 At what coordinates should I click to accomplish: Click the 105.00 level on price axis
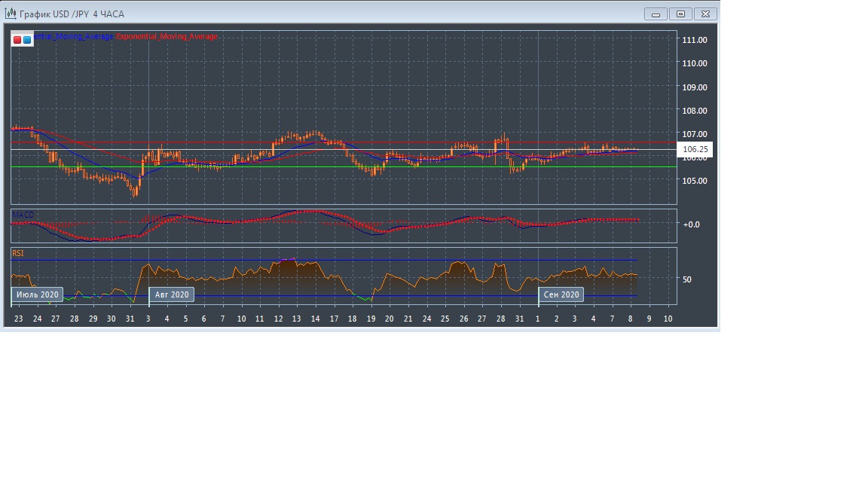(694, 181)
